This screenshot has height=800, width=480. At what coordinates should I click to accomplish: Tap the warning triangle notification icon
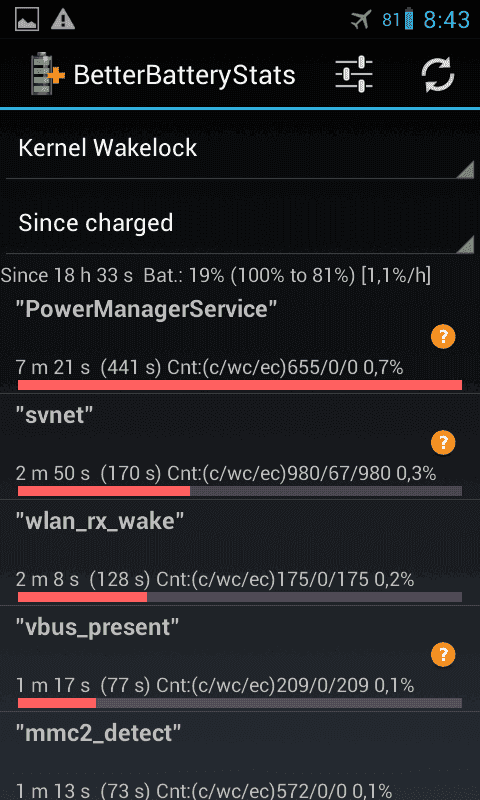pyautogui.click(x=63, y=19)
